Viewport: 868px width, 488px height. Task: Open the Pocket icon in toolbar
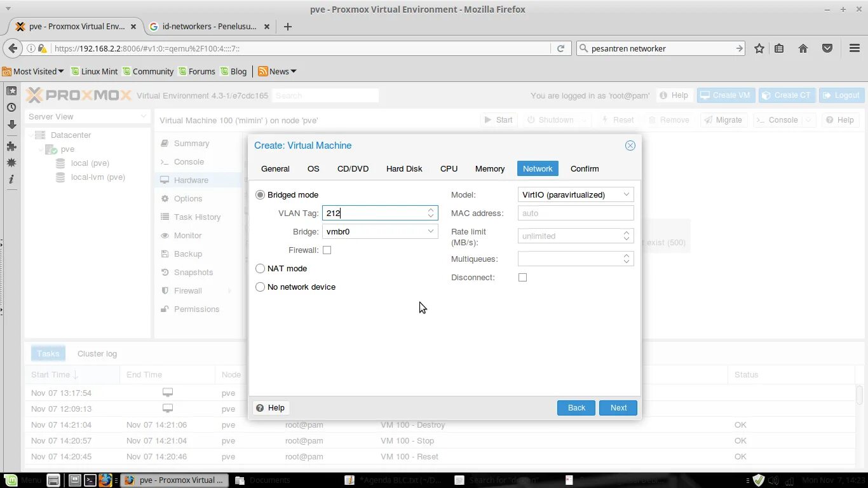pos(827,48)
